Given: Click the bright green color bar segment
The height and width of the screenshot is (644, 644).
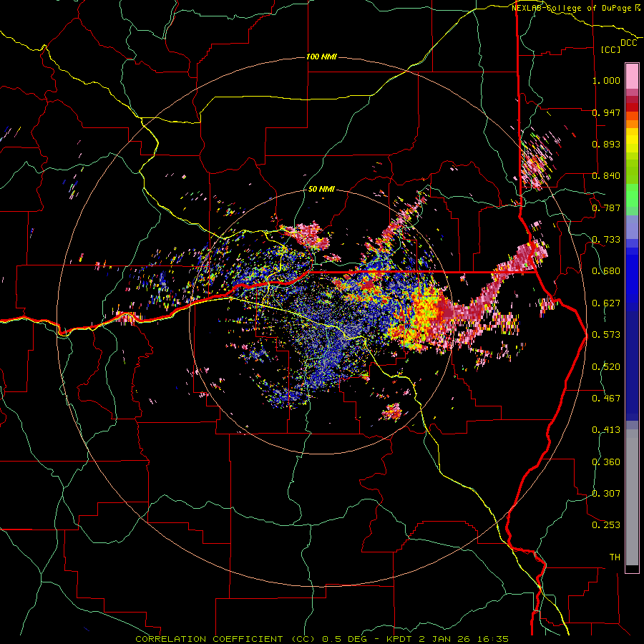Looking at the screenshot, I should click(x=632, y=195).
